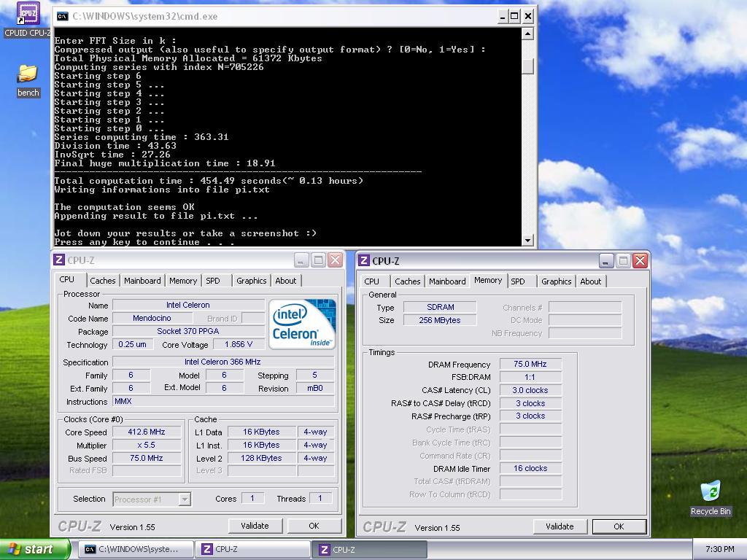The image size is (747, 560).
Task: Click the Total computation time line in cmd
Action: click(x=209, y=181)
